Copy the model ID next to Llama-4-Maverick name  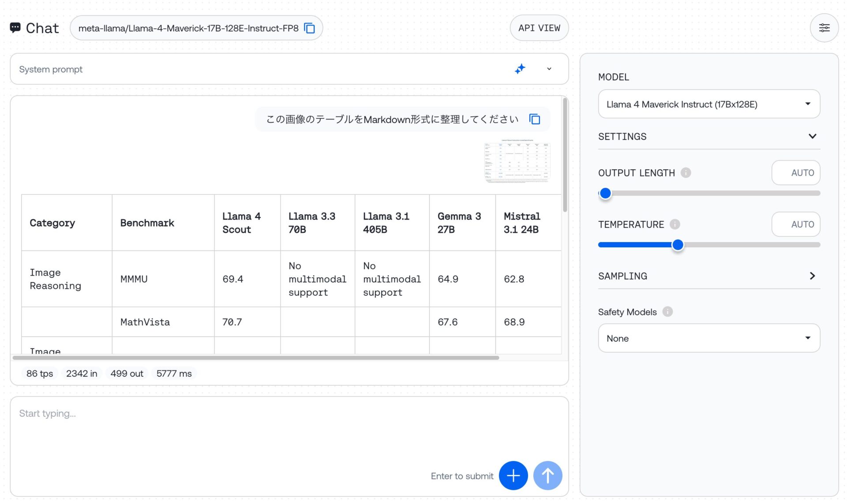pos(310,28)
